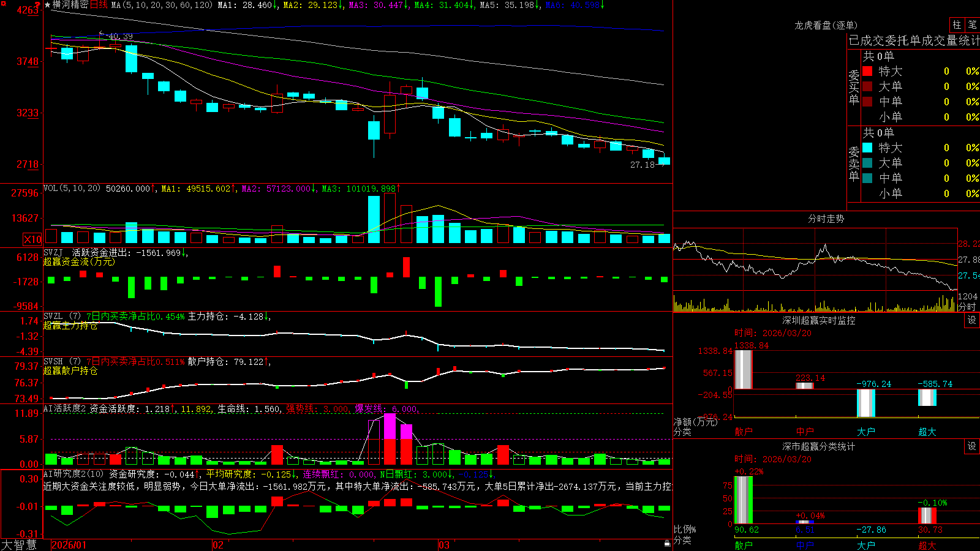
Task: Open 设 settings for 深圳超赢实时监控
Action: tap(972, 320)
